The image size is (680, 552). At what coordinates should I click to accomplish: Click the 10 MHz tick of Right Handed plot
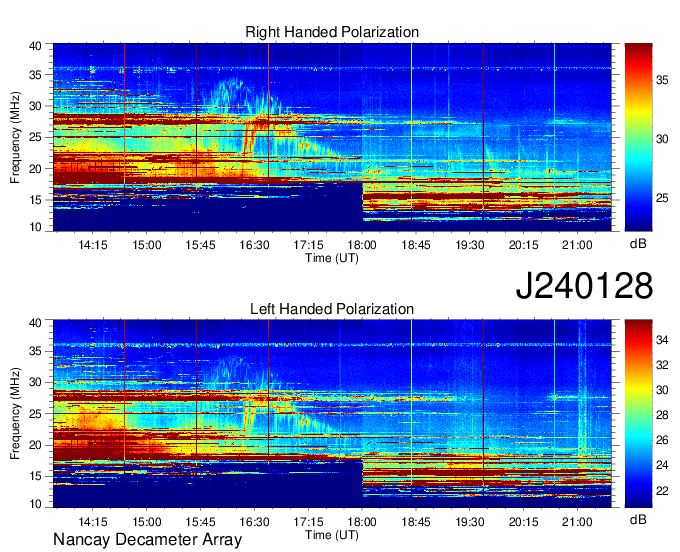coord(35,227)
